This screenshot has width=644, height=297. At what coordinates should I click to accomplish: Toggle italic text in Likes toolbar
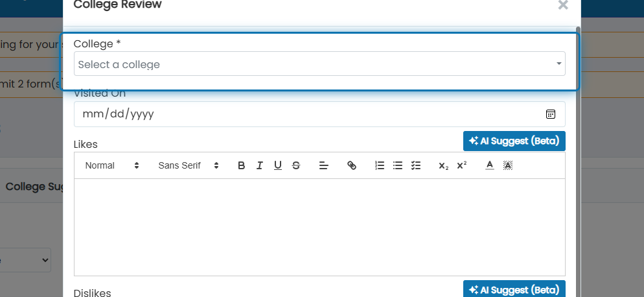[x=260, y=165]
